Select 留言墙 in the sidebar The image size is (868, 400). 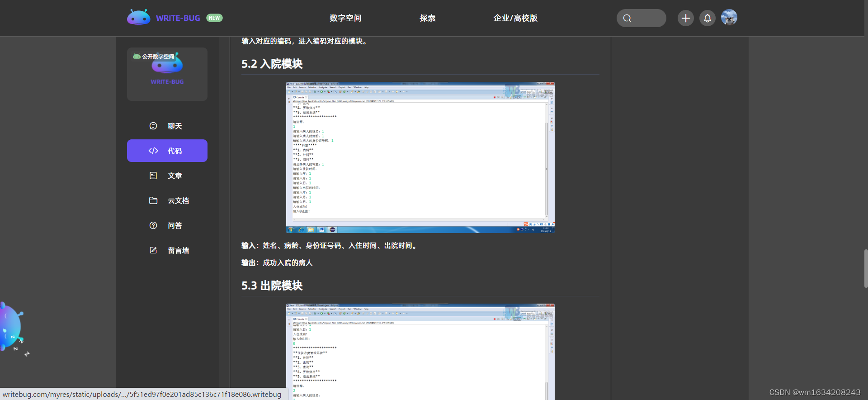[x=167, y=250]
